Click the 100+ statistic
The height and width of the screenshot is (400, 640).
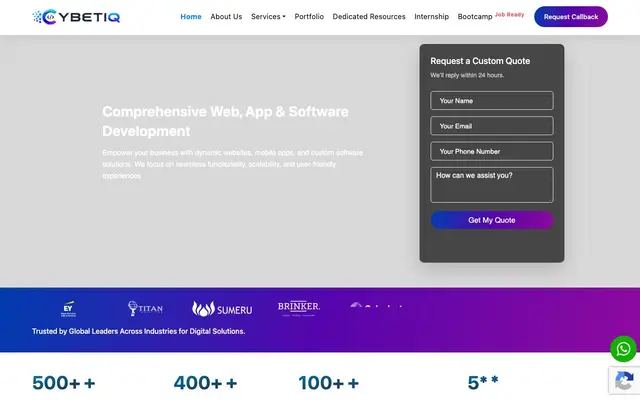329,383
